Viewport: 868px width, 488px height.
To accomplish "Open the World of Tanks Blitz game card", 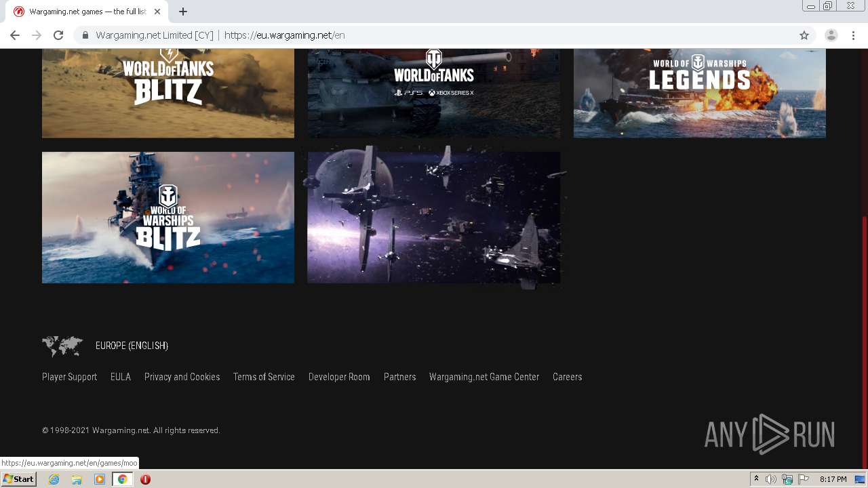I will 168,93.
